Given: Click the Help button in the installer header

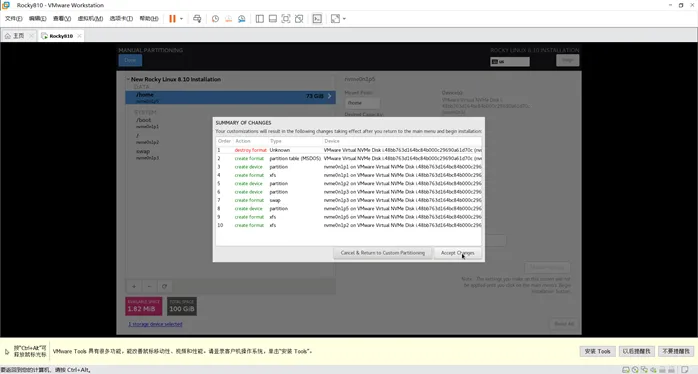Looking at the screenshot, I should pyautogui.click(x=568, y=60).
